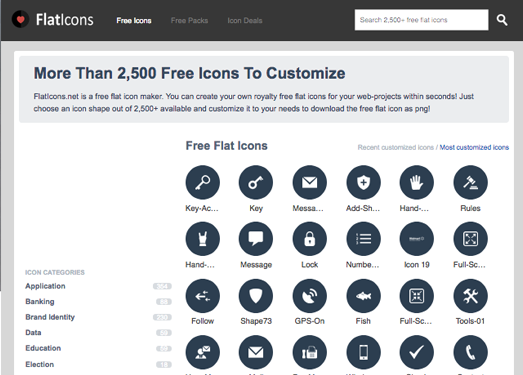Open the Free Icons nav item
The height and width of the screenshot is (375, 523).
click(x=134, y=21)
